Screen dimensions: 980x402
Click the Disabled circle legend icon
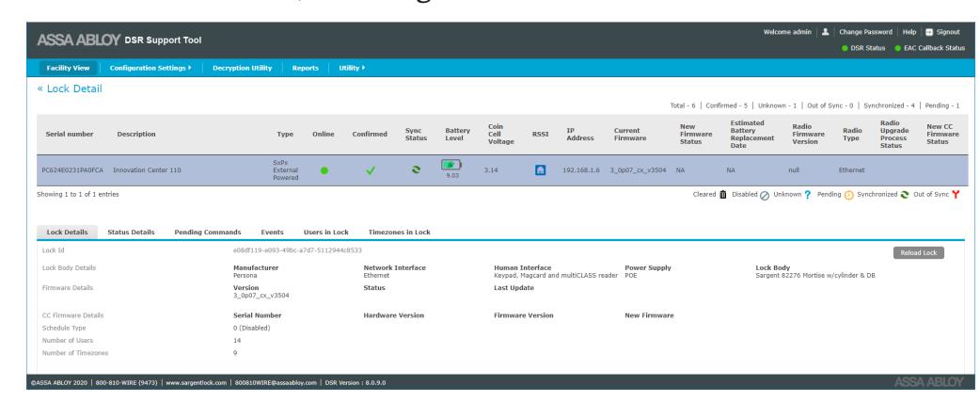pos(765,195)
